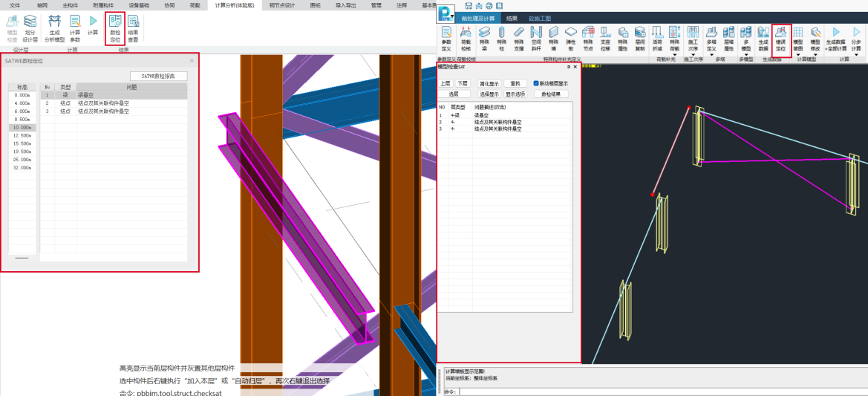
Task: Open 参数定义 in PKPM ribbon
Action: 446,37
